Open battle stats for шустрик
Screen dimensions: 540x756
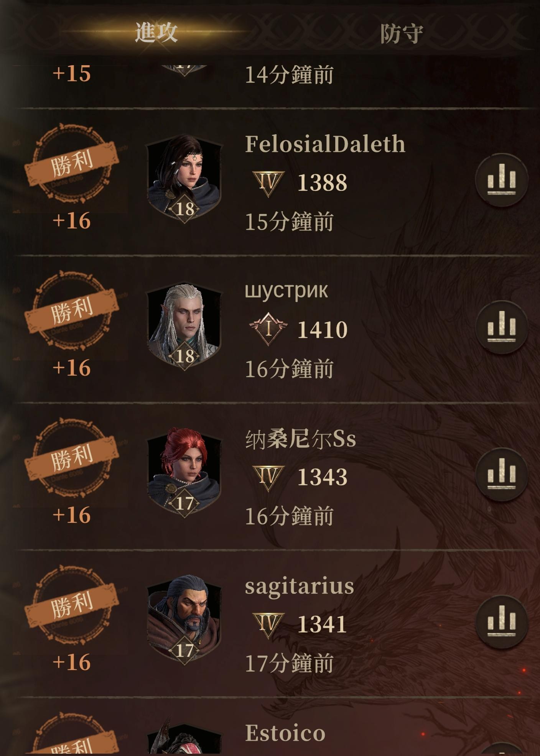pyautogui.click(x=502, y=327)
